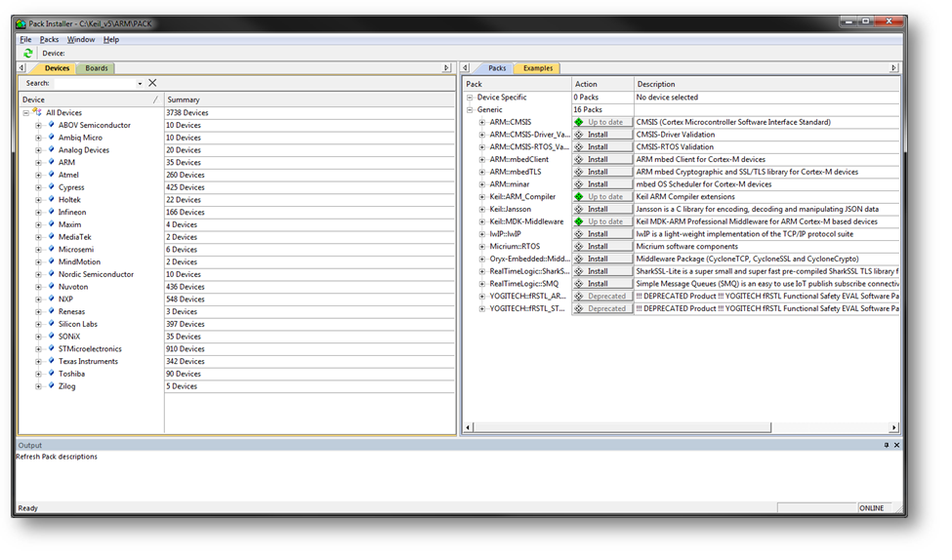Click the right pane tab scroll-right arrow
The width and height of the screenshot is (952, 560).
[893, 68]
